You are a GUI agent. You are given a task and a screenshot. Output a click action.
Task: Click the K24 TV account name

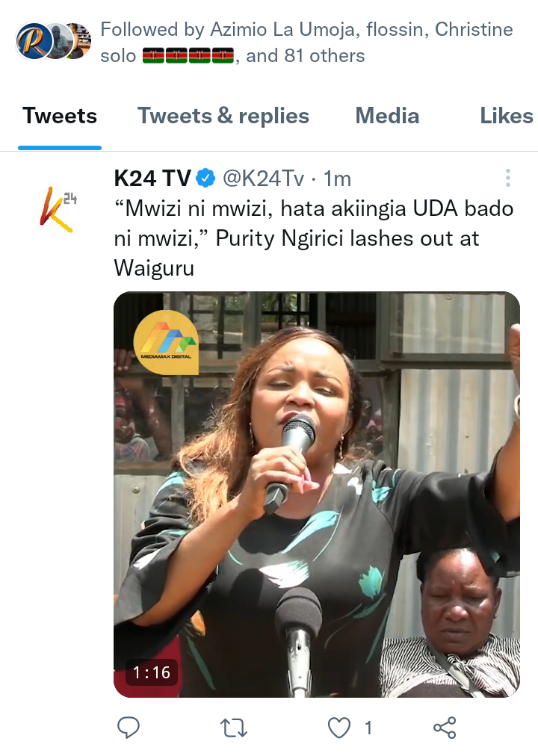click(152, 179)
